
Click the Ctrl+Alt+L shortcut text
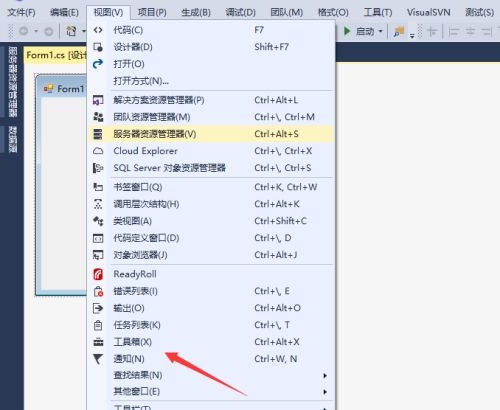pyautogui.click(x=276, y=100)
